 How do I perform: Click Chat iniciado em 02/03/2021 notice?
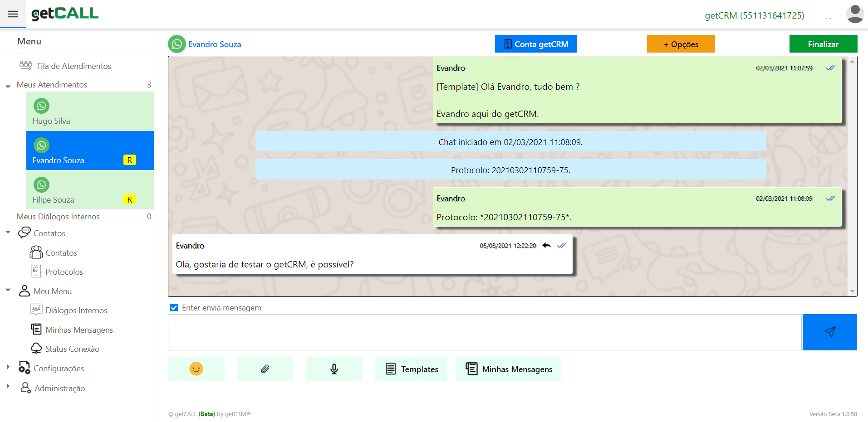(x=510, y=141)
